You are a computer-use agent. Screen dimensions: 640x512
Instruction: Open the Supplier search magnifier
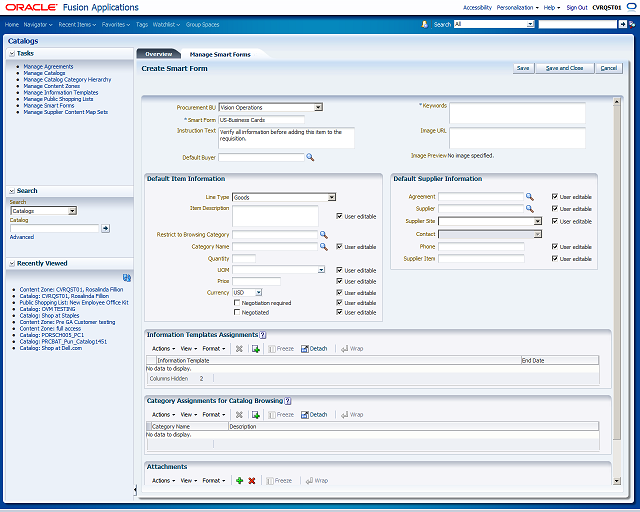(529, 209)
